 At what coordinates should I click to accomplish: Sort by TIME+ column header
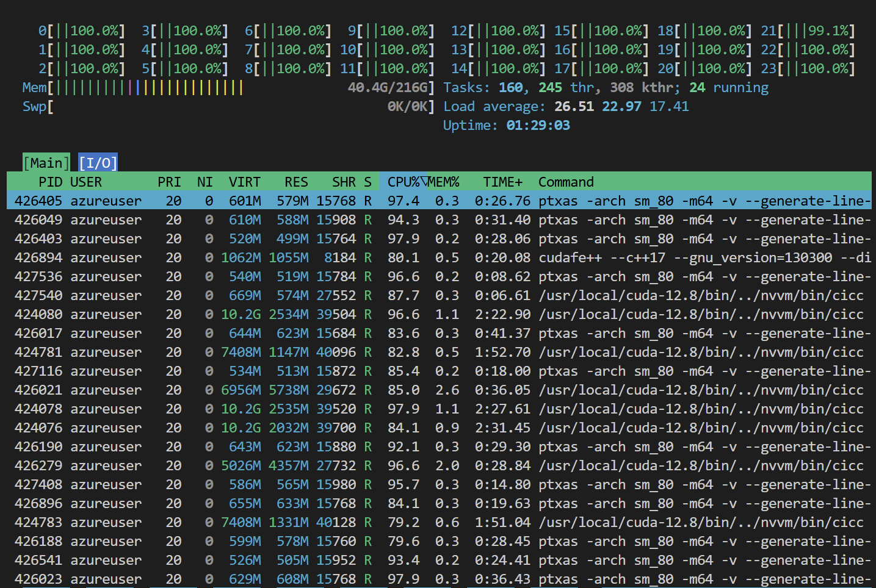pyautogui.click(x=502, y=182)
